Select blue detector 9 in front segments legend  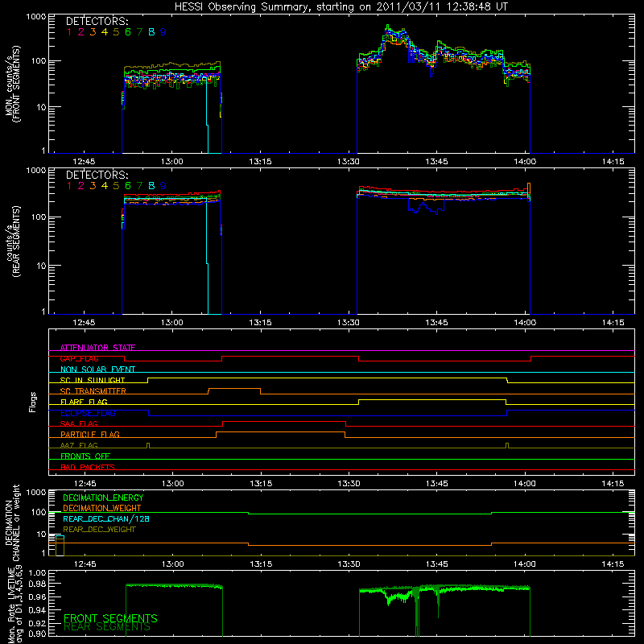click(x=163, y=32)
